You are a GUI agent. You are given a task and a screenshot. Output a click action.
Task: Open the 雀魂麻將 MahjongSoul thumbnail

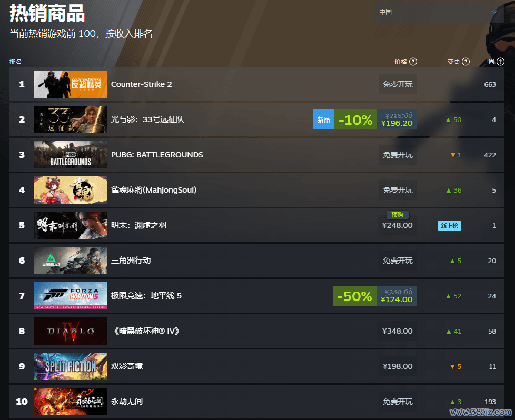[71, 190]
